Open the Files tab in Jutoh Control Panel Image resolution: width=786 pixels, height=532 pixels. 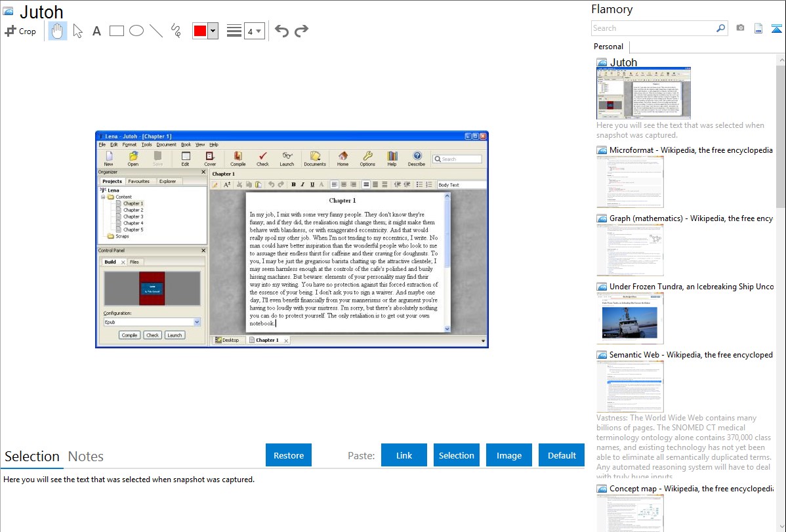click(x=134, y=262)
